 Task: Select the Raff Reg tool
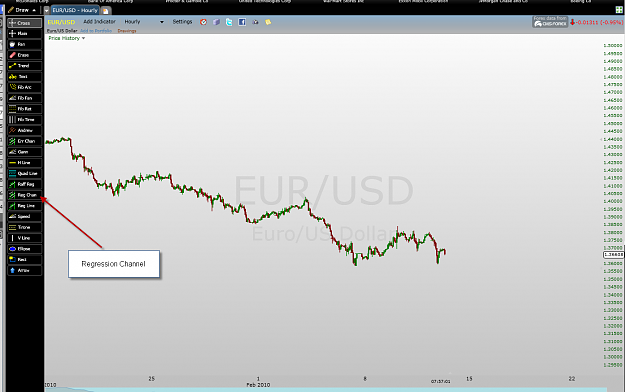24,184
